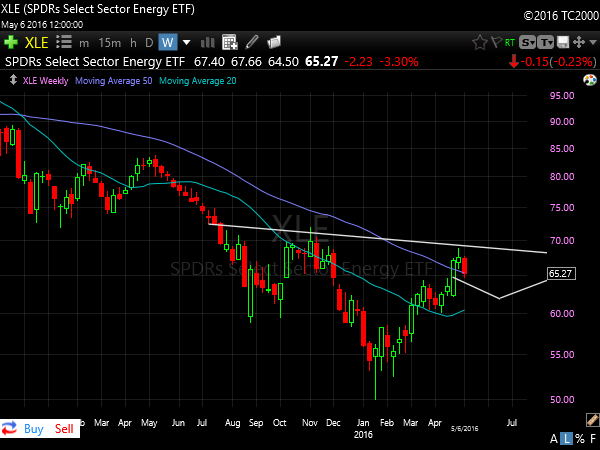Click the up-down arrows beside XLE Weekly
Viewport: 600px width, 450px height.
(x=13, y=80)
